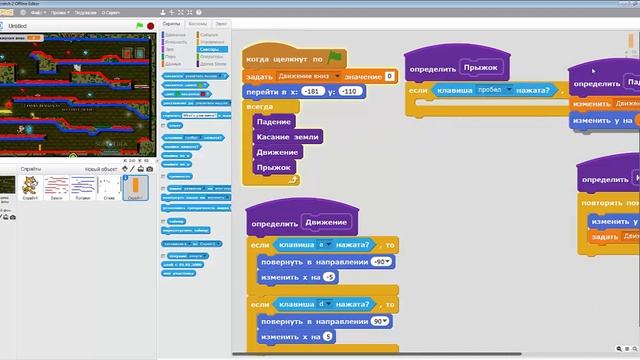This screenshot has width=640, height=360.
Task: Select the Delete scissors tool in toolbar
Action: pos(172,12)
